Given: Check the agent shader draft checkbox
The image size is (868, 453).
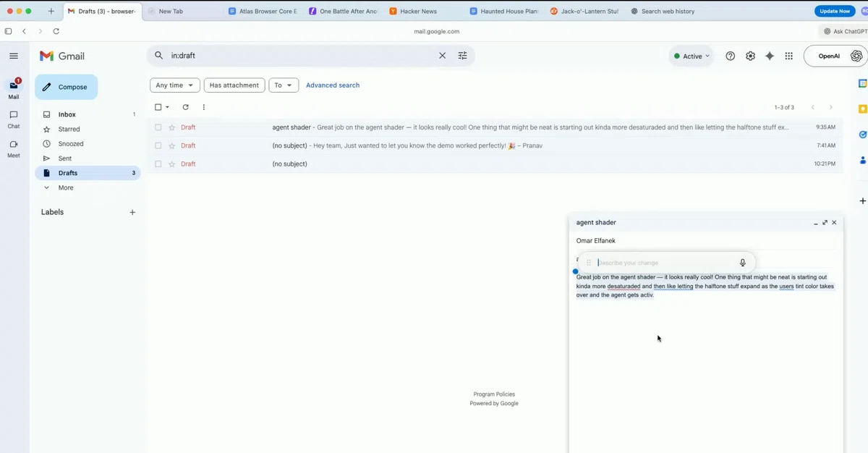Looking at the screenshot, I should point(158,127).
